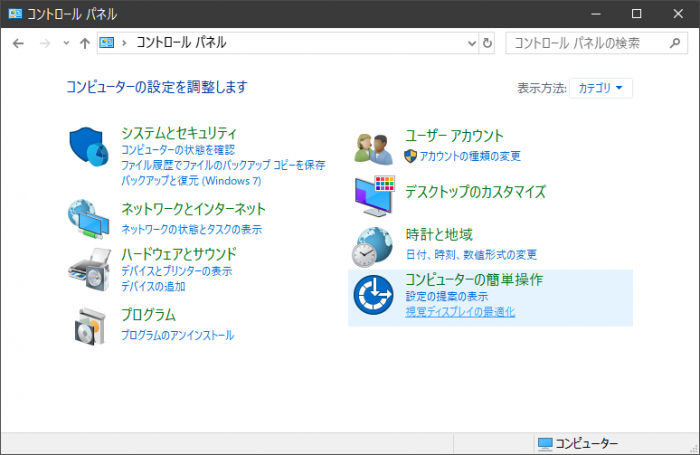Image resolution: width=700 pixels, height=455 pixels.
Task: Click the forward navigation arrow
Action: (x=45, y=43)
